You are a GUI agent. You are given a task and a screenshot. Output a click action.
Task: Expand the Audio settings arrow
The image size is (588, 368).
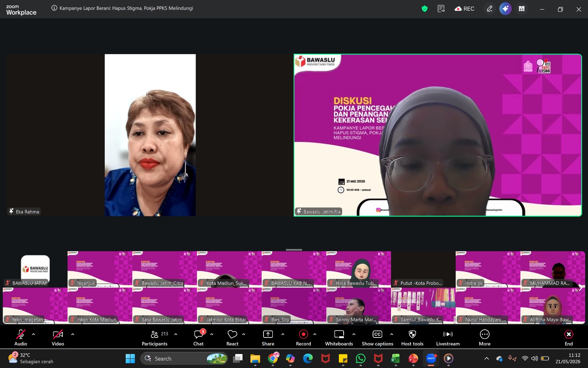(x=33, y=334)
